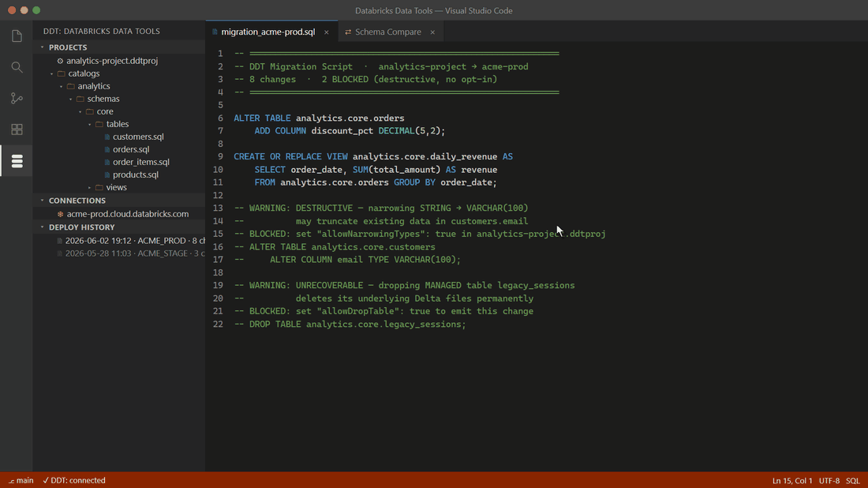
Task: Click the icon of the ACME_STAGE deploy entry
Action: tap(60, 253)
